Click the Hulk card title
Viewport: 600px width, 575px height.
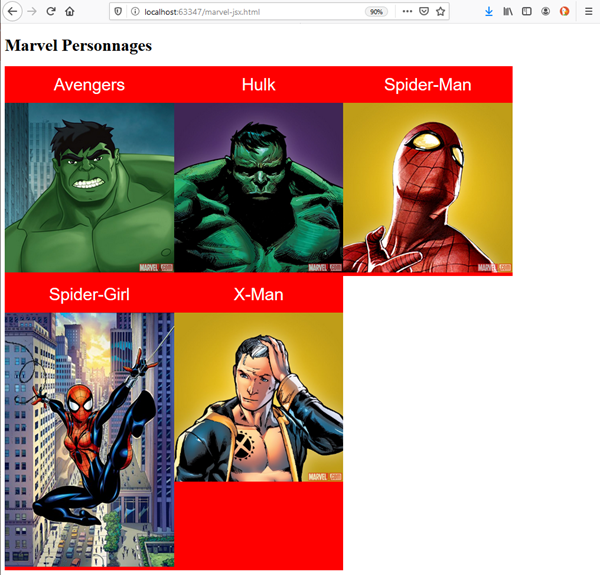point(258,85)
